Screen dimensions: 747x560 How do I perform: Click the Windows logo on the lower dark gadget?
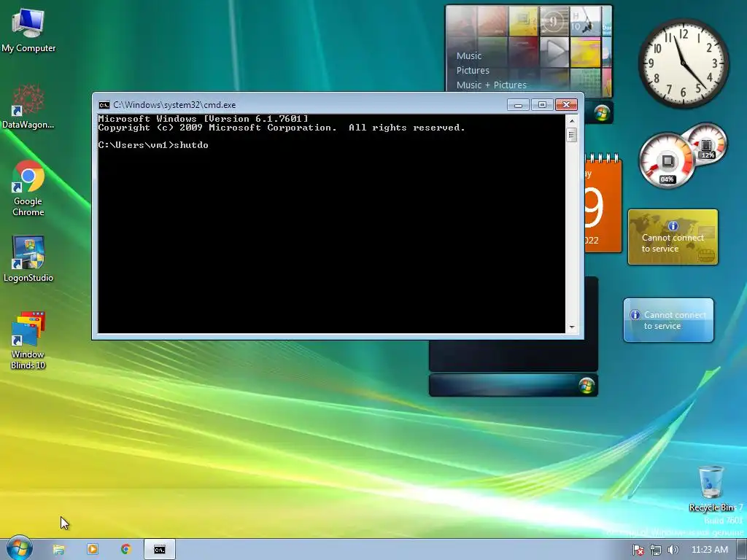click(587, 385)
